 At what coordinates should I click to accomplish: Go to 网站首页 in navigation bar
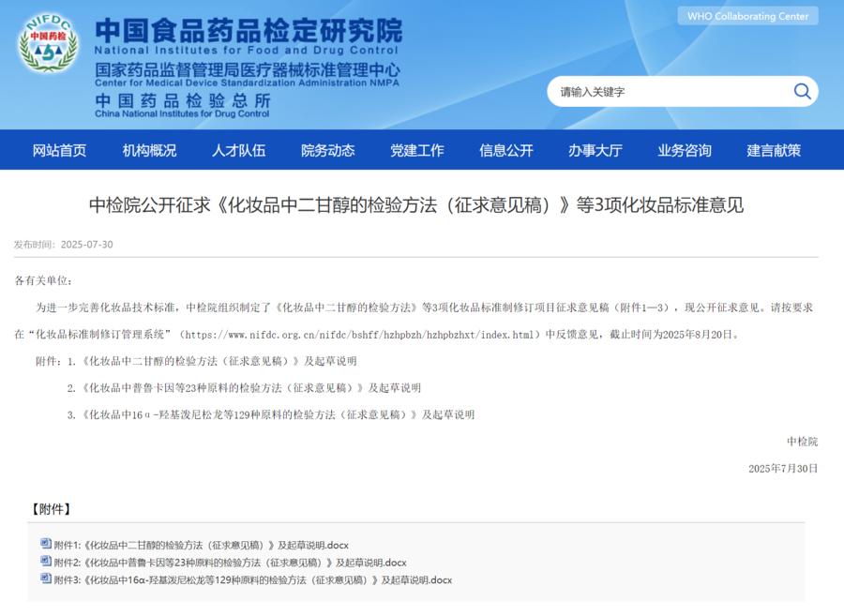pyautogui.click(x=59, y=150)
